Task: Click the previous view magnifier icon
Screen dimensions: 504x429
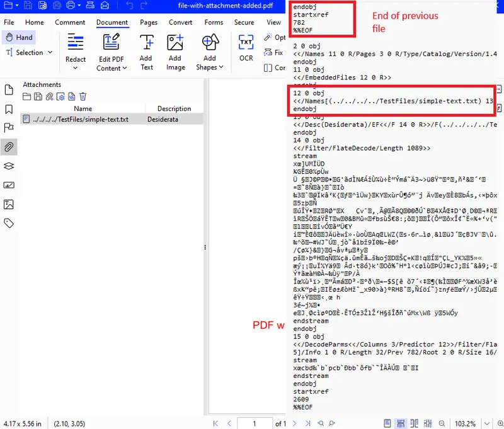Action: [321, 423]
